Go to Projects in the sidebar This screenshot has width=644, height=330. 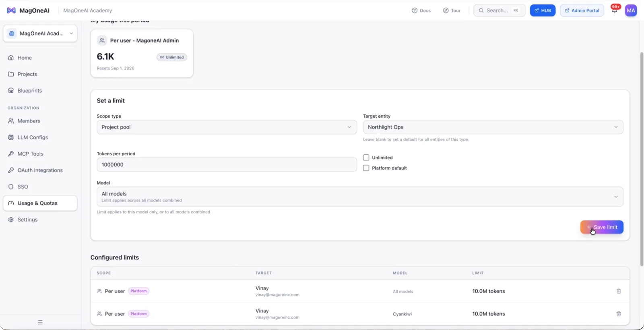tap(40, 74)
